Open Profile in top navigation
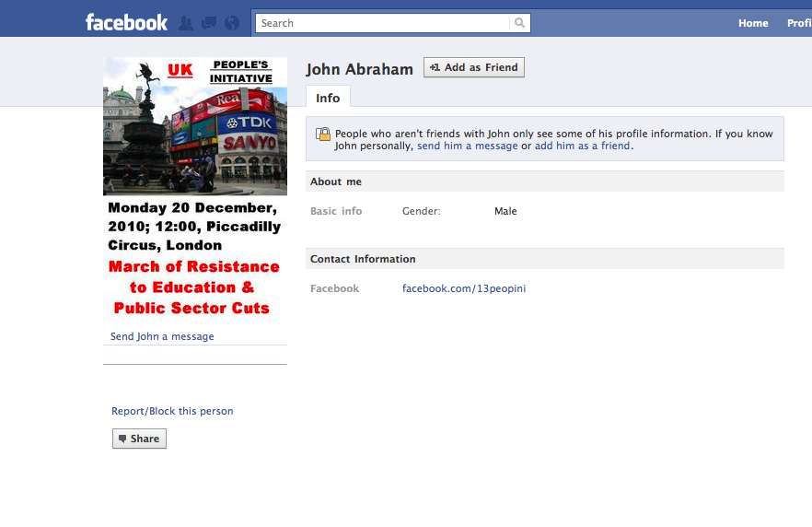This screenshot has width=812, height=527. coord(798,23)
